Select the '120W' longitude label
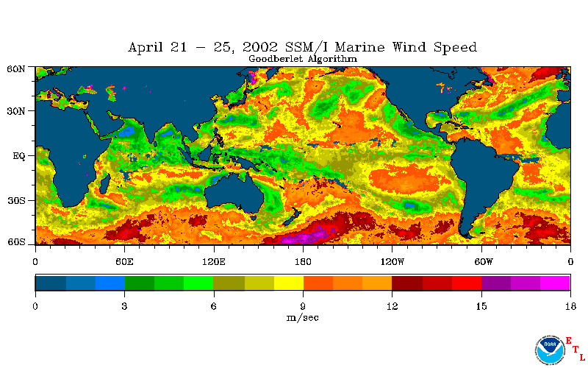 click(392, 262)
